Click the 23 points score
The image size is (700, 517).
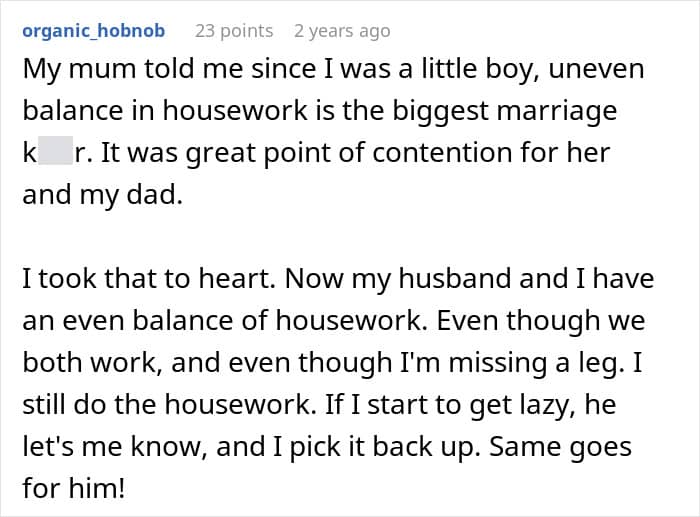click(234, 31)
